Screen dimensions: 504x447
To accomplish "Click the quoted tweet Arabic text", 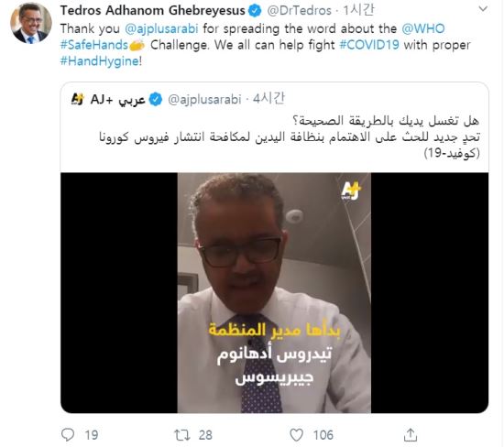I will click(x=290, y=136).
